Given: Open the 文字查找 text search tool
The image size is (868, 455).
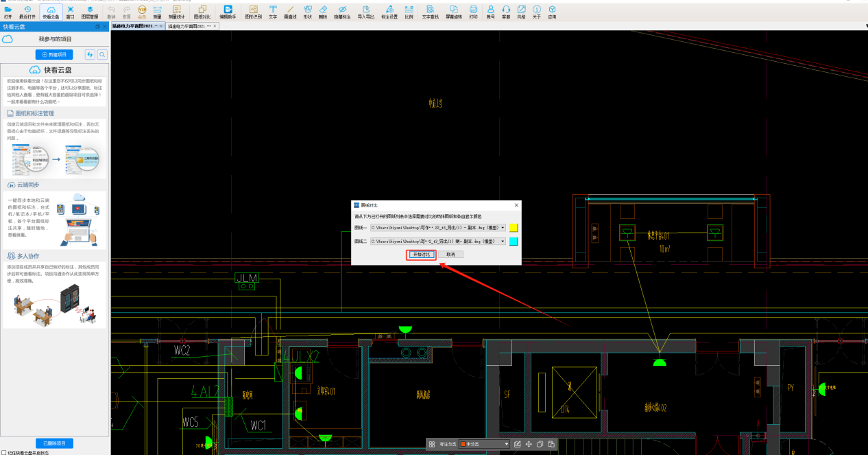Looking at the screenshot, I should (x=431, y=11).
